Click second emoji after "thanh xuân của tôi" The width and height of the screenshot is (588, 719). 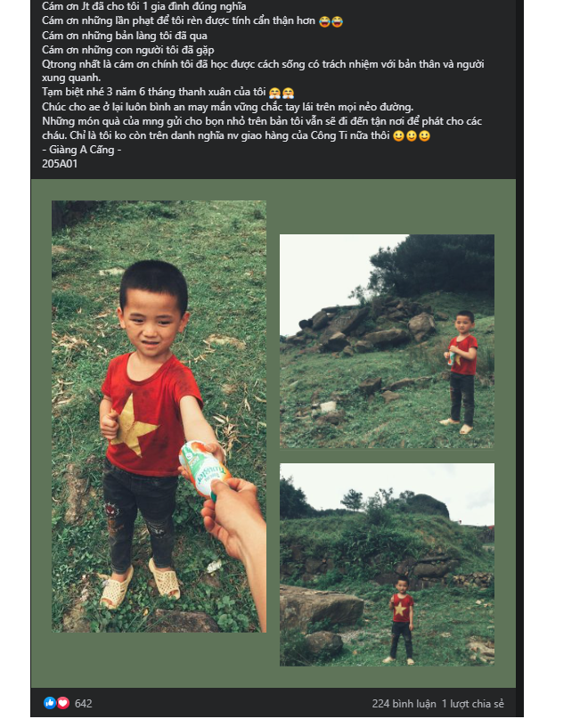[288, 93]
